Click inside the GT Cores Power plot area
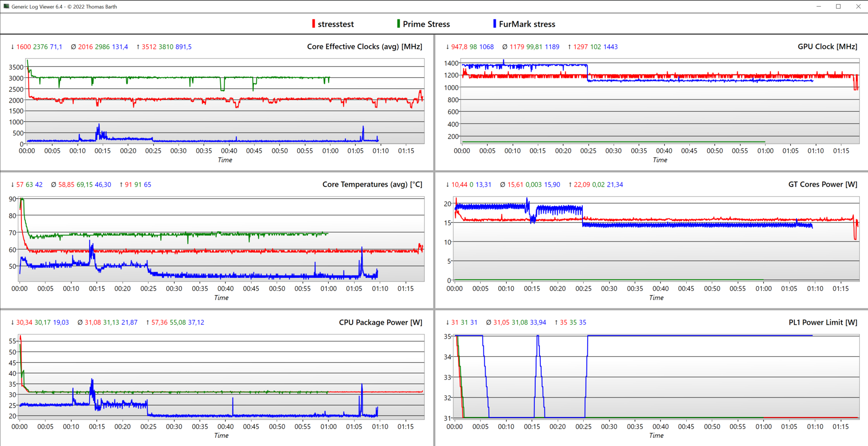Viewport: 868px width, 446px height. 656,238
